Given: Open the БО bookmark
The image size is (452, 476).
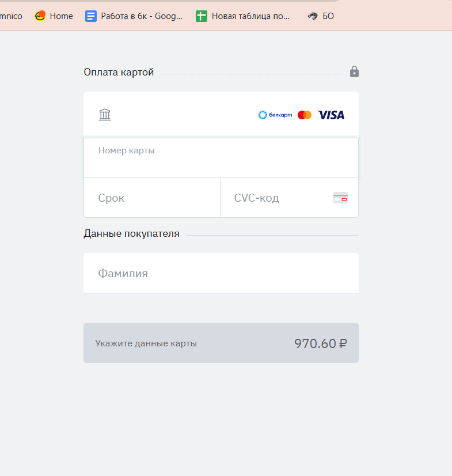Looking at the screenshot, I should (321, 16).
